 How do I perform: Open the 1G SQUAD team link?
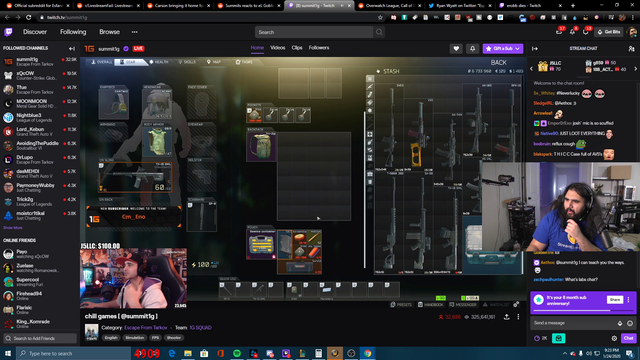[x=200, y=327]
